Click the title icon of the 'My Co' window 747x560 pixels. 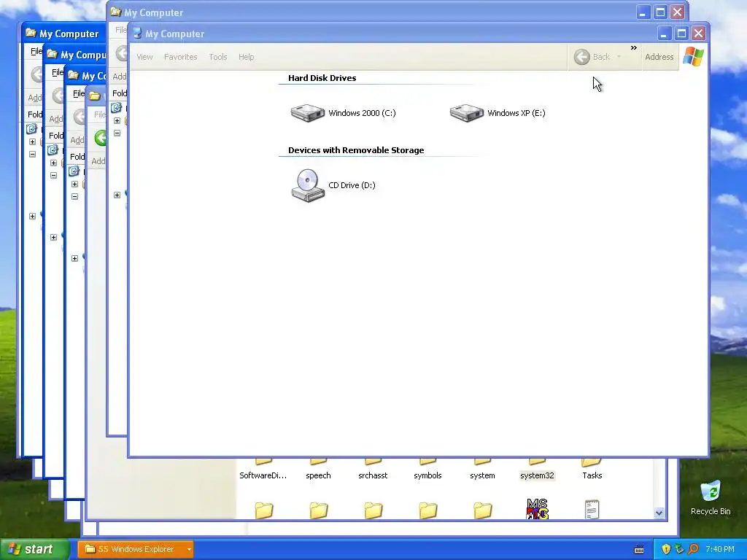73,75
